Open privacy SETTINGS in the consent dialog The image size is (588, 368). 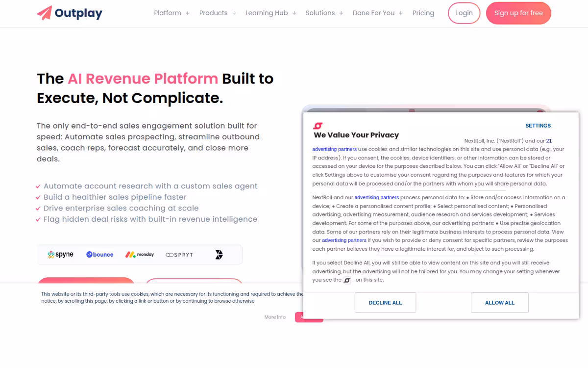[538, 126]
